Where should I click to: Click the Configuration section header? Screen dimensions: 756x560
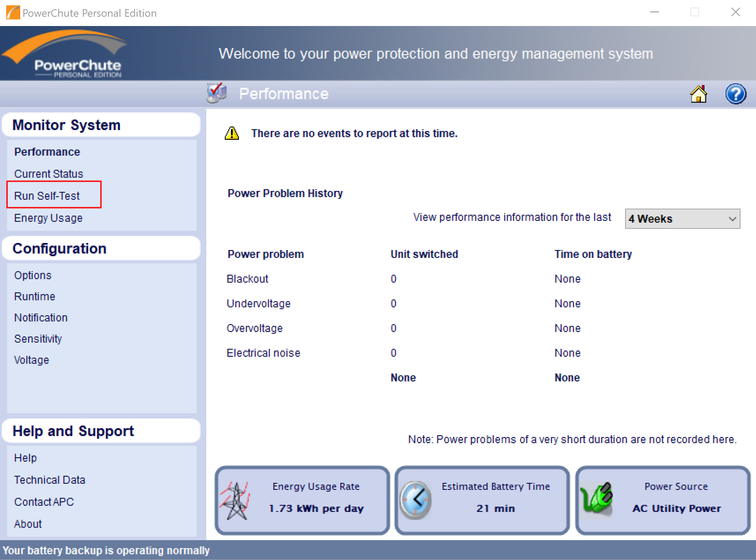[101, 248]
